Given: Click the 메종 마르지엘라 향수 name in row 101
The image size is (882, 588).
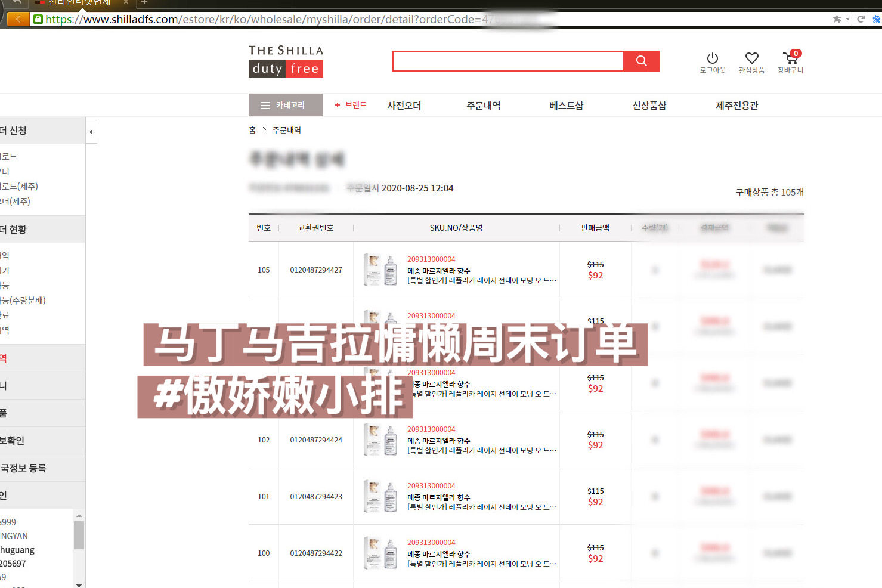Looking at the screenshot, I should point(439,497).
